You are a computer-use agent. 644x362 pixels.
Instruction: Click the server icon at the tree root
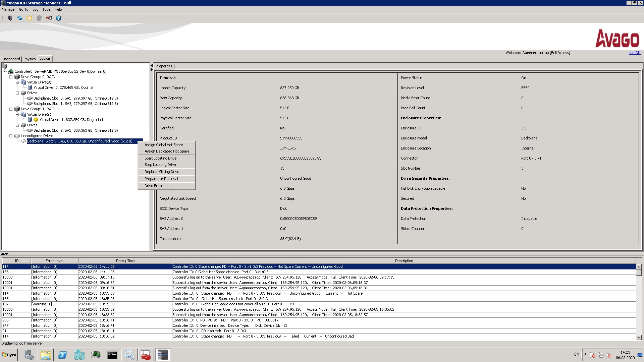click(4, 66)
